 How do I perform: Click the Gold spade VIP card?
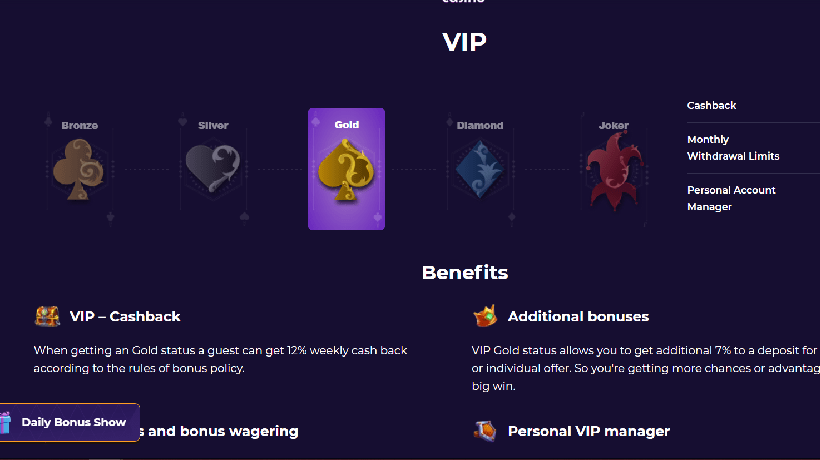[x=346, y=170]
